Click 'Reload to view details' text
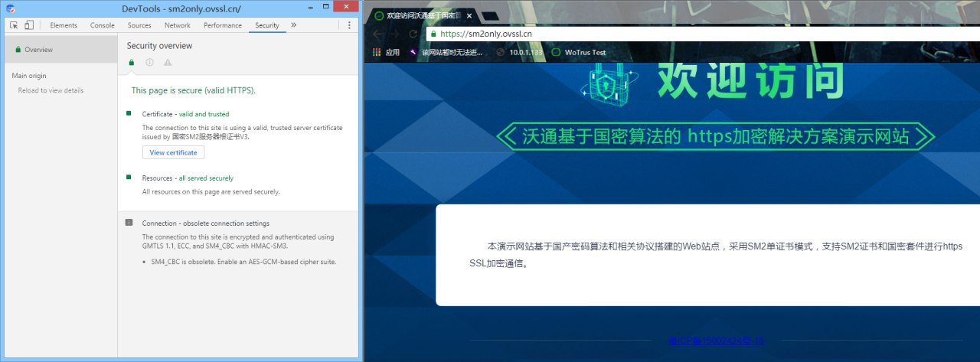 coord(51,90)
